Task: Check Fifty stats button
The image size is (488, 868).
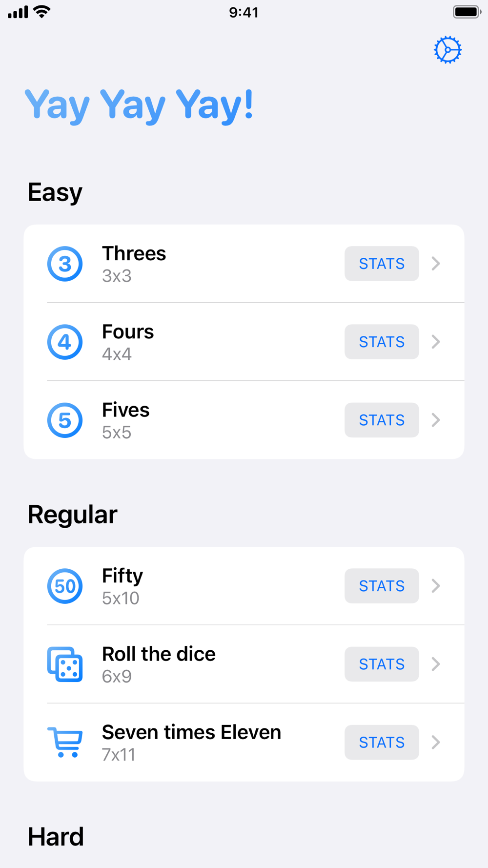Action: pyautogui.click(x=382, y=586)
